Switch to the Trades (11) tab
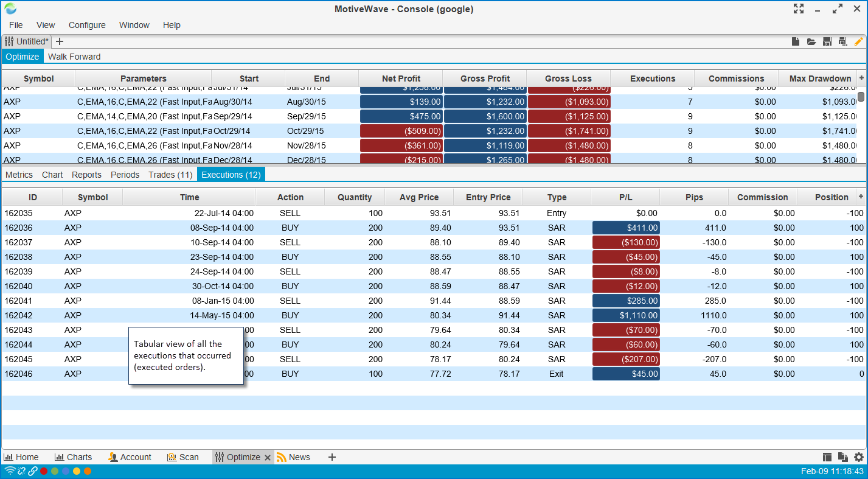The height and width of the screenshot is (479, 868). [x=170, y=175]
